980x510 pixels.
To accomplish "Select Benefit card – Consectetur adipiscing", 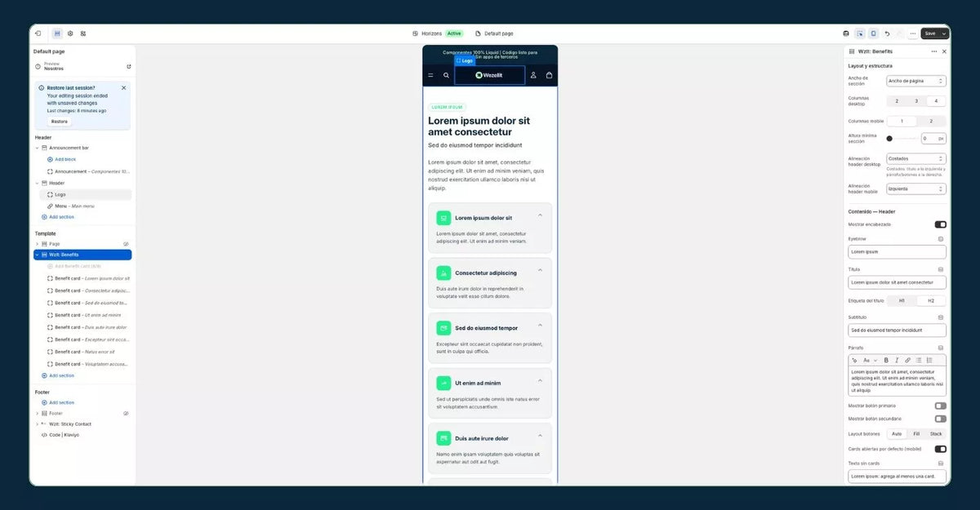I will click(88, 290).
